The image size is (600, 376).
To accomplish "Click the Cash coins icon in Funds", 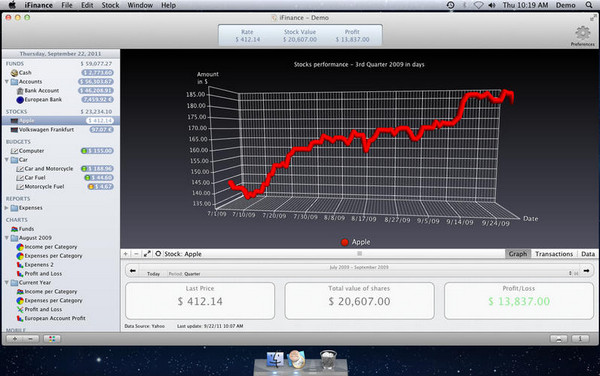I will [15, 73].
